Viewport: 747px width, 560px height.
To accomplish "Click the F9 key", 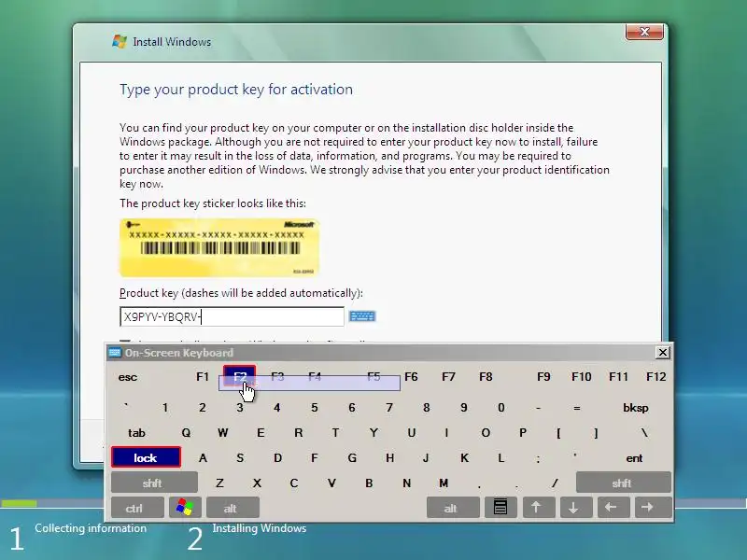I will coord(543,377).
